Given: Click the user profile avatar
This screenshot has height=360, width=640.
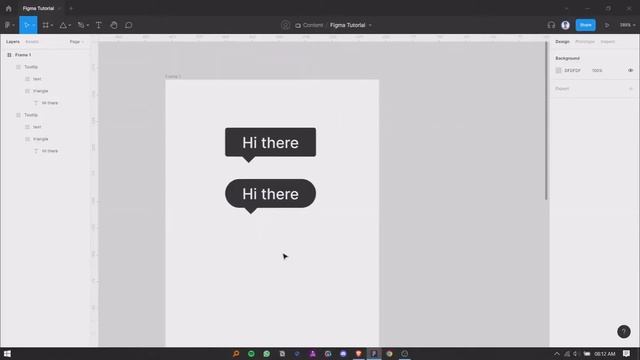Looking at the screenshot, I should (x=565, y=25).
